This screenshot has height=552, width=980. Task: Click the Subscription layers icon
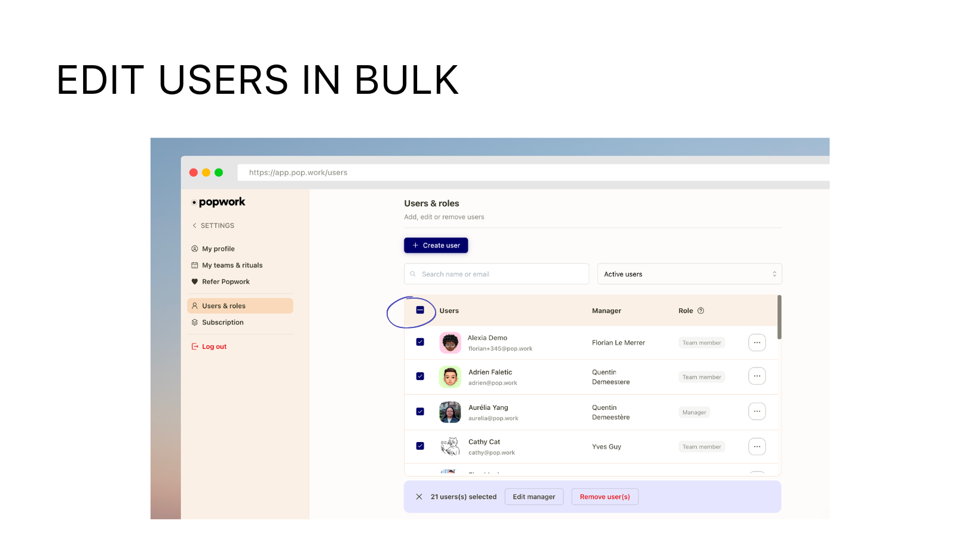(194, 322)
